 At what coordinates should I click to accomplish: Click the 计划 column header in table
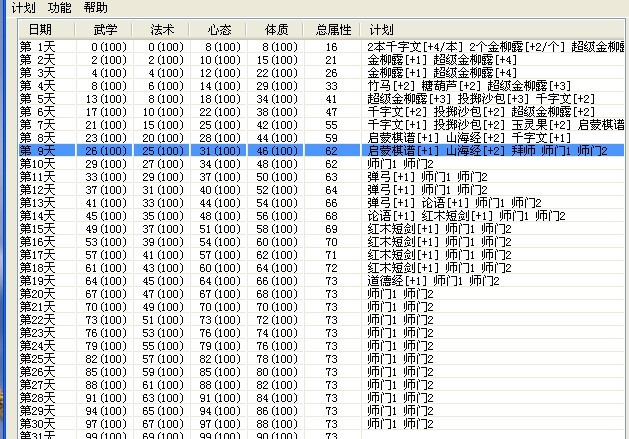(380, 30)
